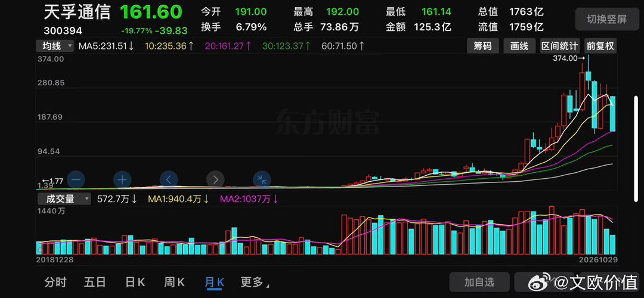Move chart left with left chevron

[x=169, y=179]
